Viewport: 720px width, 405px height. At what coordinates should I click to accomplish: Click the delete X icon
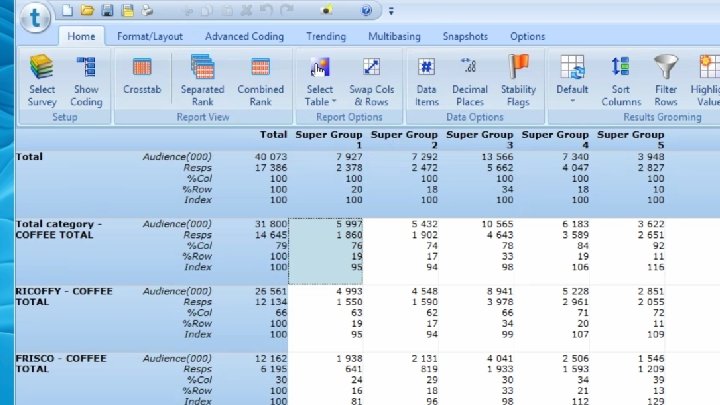[x=247, y=10]
